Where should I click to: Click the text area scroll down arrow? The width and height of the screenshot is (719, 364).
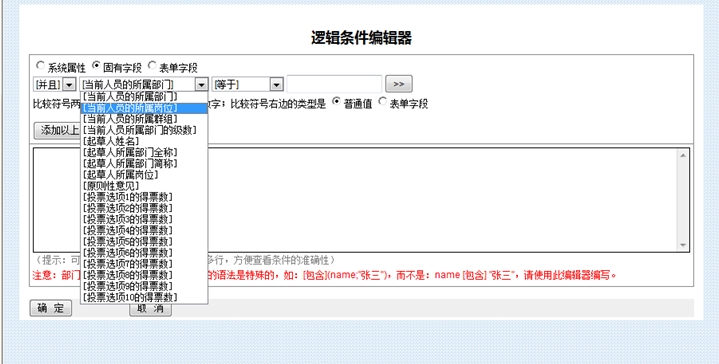click(683, 245)
